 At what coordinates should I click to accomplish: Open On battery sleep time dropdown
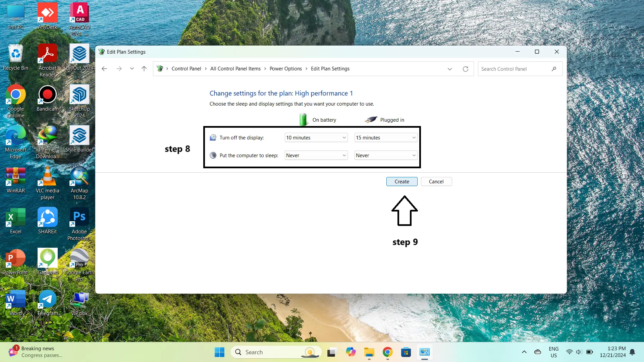[316, 156]
